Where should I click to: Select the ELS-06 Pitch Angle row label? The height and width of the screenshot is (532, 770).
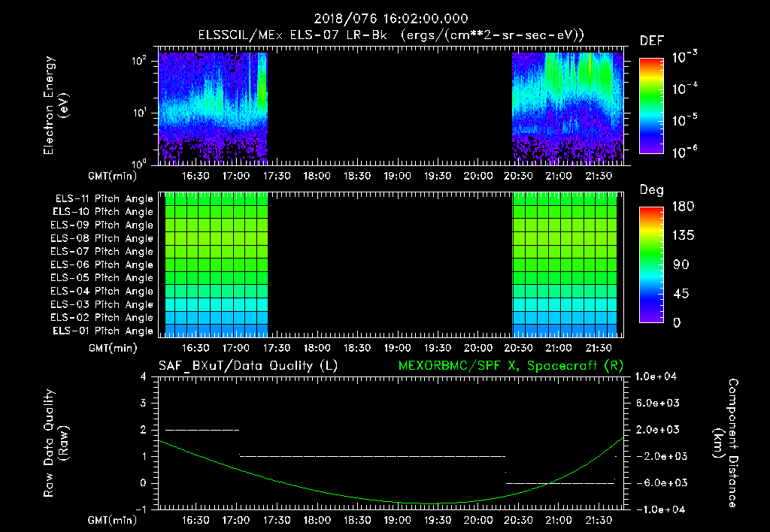tap(102, 265)
